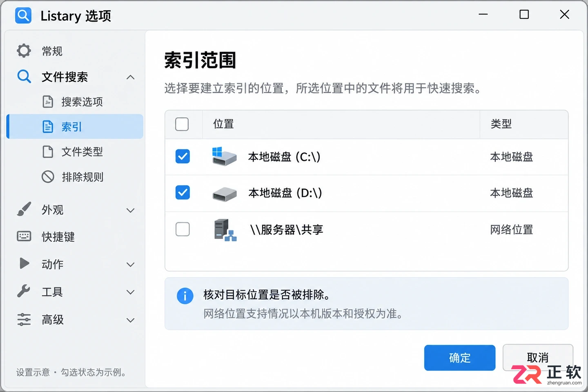Click the play triangle icon beside 动作
The width and height of the screenshot is (588, 392).
pyautogui.click(x=24, y=263)
